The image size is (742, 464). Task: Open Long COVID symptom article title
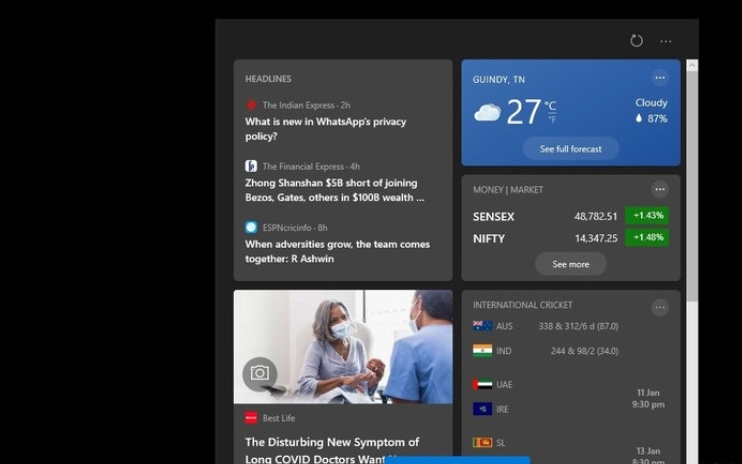click(x=332, y=450)
